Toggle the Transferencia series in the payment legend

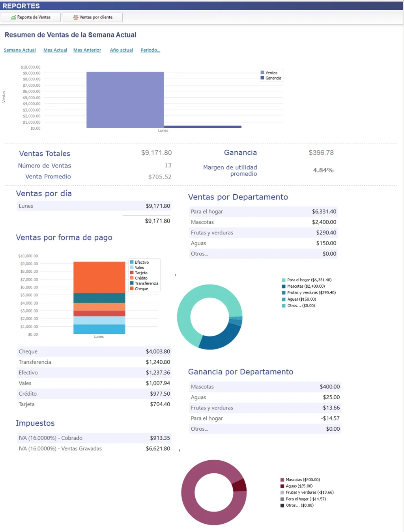coord(132,283)
